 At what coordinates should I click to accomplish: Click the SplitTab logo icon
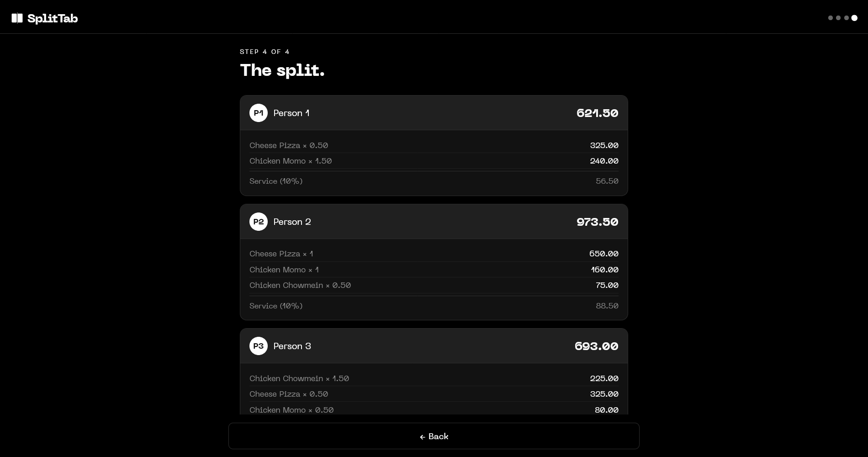(17, 18)
